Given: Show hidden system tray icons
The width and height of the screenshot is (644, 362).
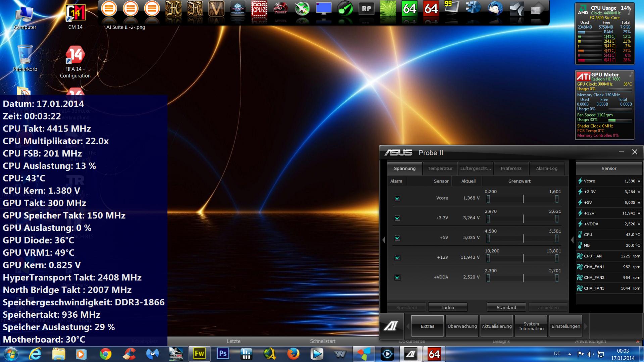Looking at the screenshot, I should click(569, 354).
